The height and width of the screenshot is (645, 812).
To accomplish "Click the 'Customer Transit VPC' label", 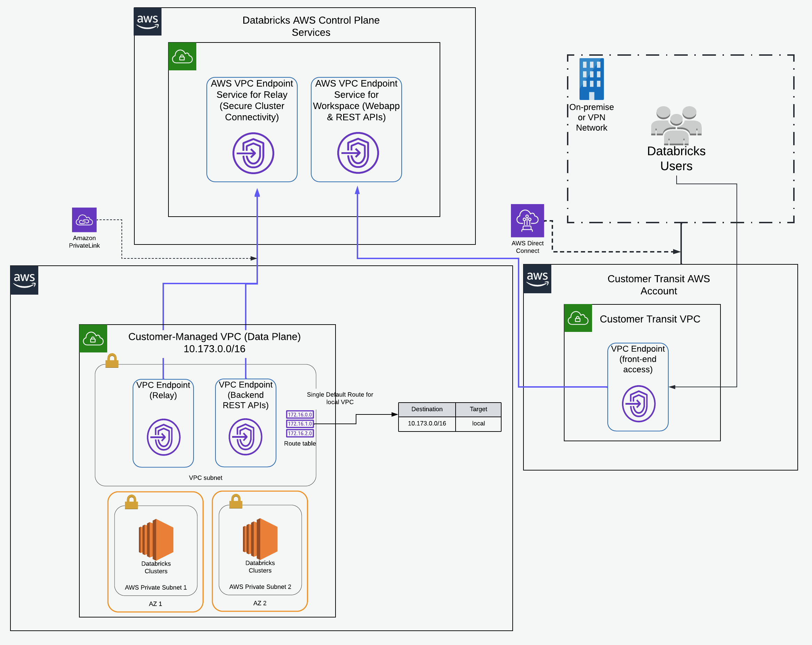I will (650, 319).
